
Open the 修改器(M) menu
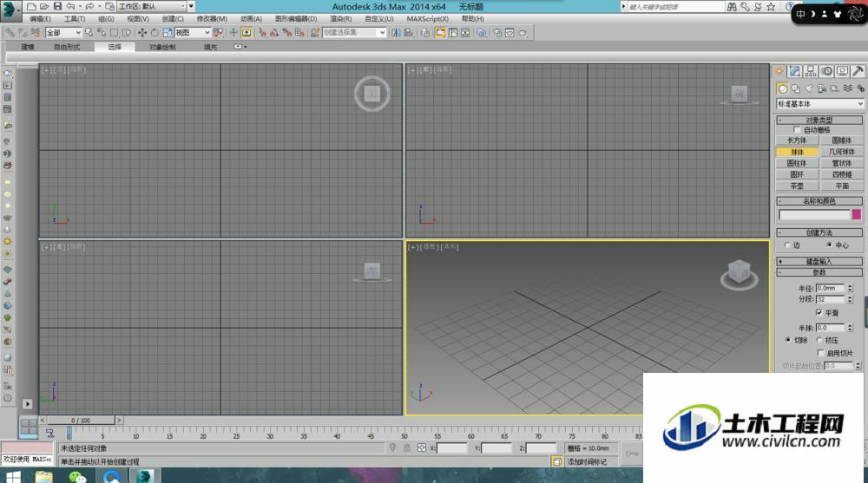212,19
